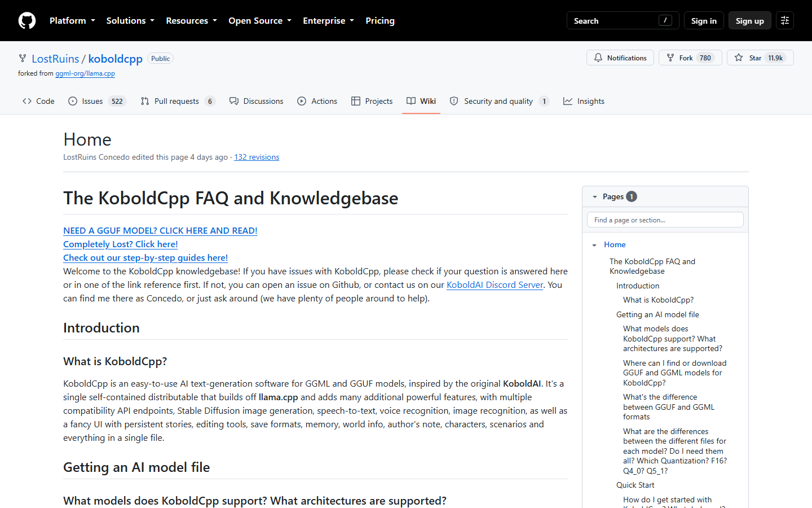Expand the Platform menu
Image resolution: width=812 pixels, height=508 pixels.
tap(72, 21)
